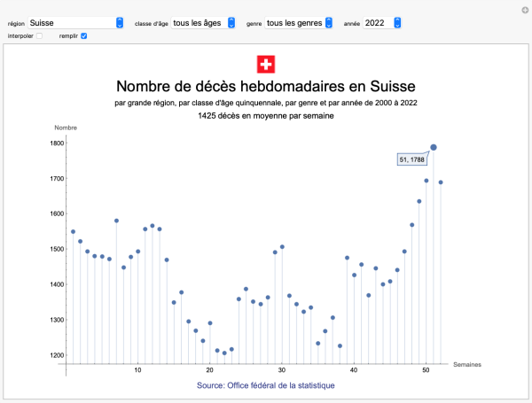Image resolution: width=532 pixels, height=403 pixels.
Task: Click the Swiss flag icon
Action: click(266, 64)
